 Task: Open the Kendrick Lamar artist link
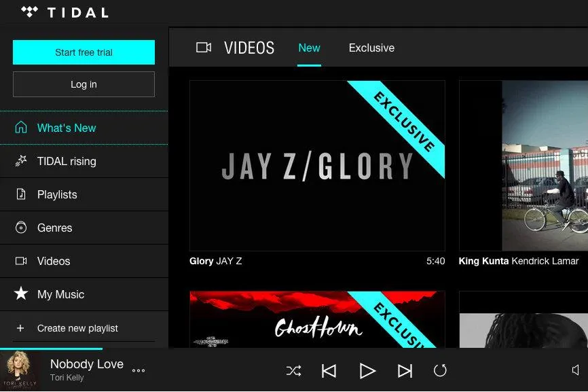tap(545, 261)
